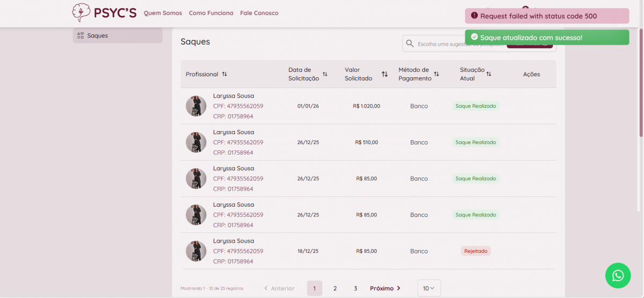Screen dimensions: 644x298
Task: Sort by Situação Atual arrows
Action: coord(488,74)
